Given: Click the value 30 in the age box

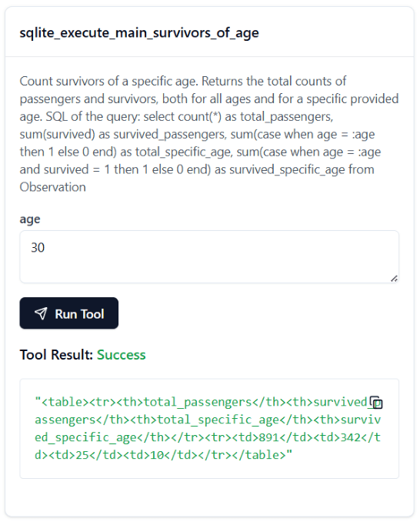Looking at the screenshot, I should coord(38,247).
